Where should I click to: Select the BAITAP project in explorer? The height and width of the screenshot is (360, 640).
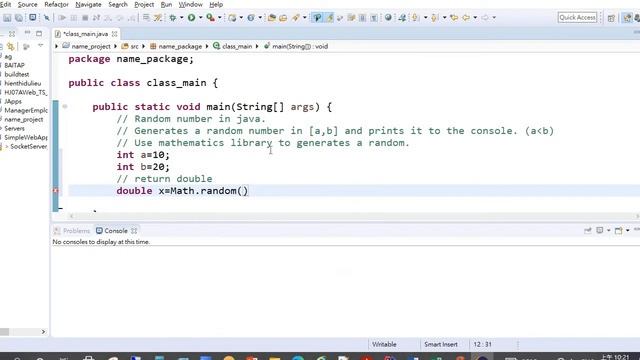pyautogui.click(x=14, y=65)
